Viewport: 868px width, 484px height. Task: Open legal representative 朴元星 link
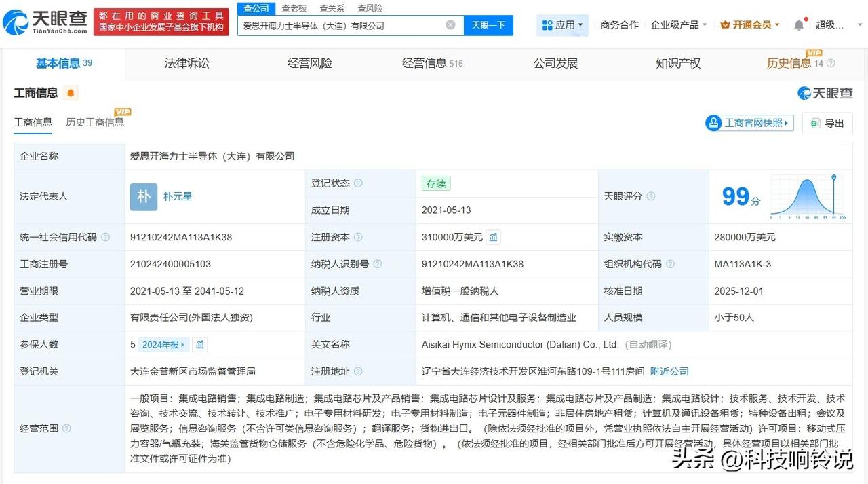[178, 196]
